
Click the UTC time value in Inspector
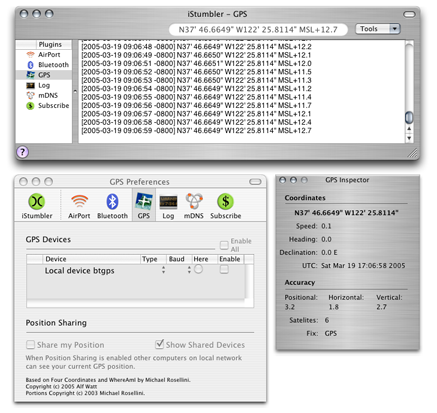click(363, 266)
